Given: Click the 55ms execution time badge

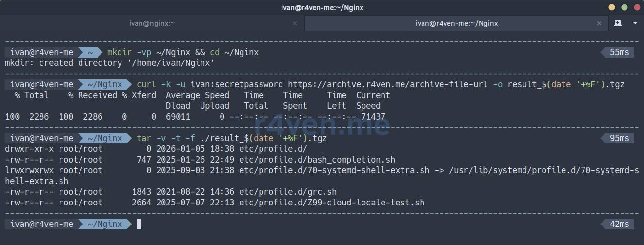Looking at the screenshot, I should (619, 52).
